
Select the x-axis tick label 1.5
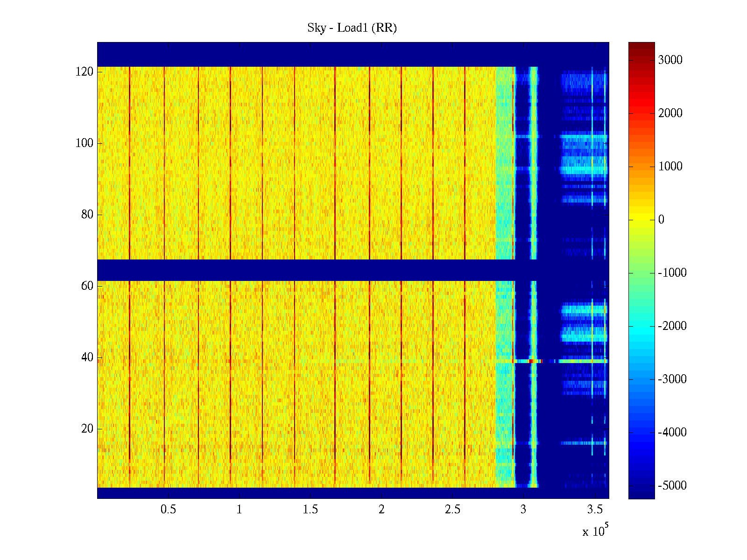(310, 510)
